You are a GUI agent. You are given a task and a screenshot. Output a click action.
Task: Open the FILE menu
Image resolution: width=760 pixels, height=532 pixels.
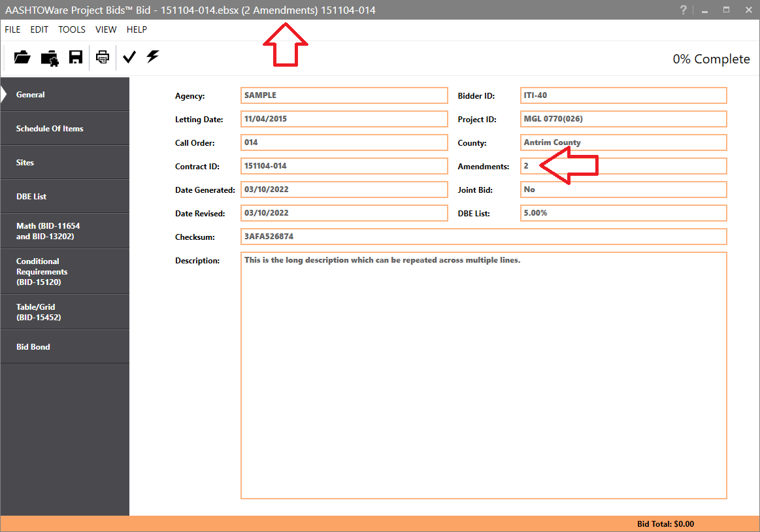coord(12,29)
